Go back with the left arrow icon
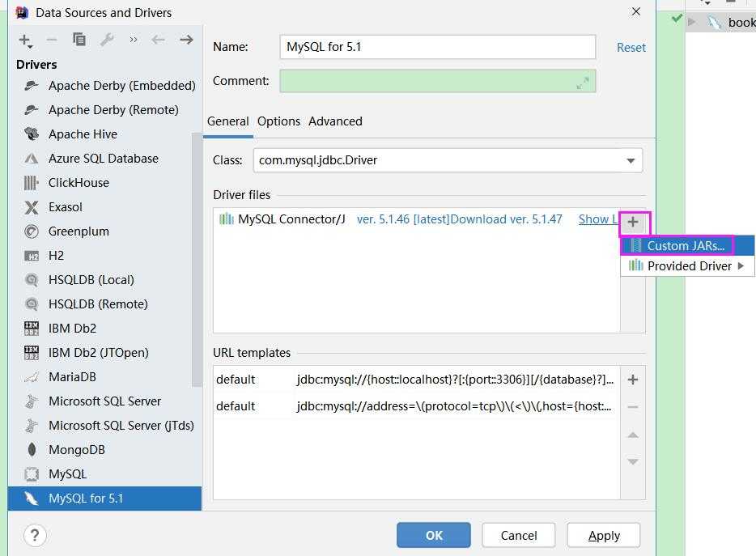 coord(158,40)
